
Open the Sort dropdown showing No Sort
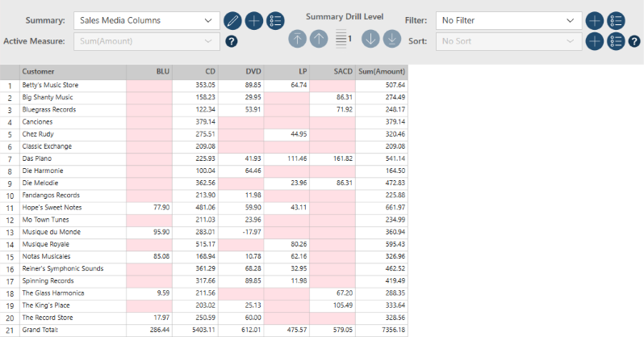pyautogui.click(x=508, y=40)
